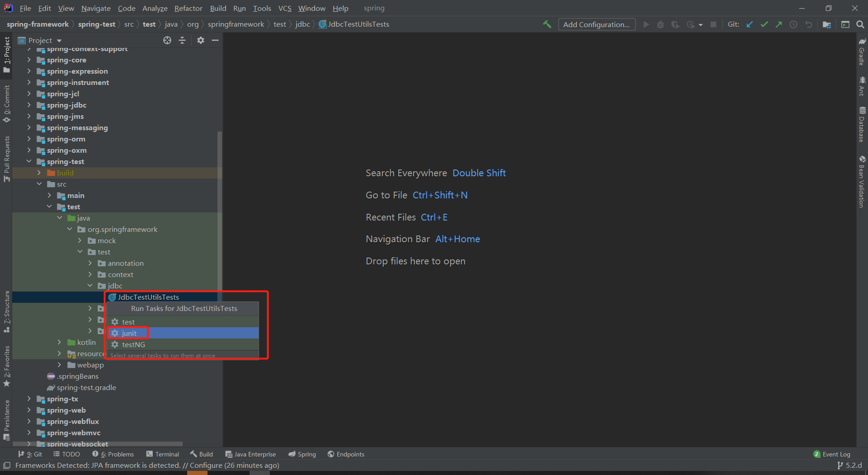
Task: Click Git Commit checkmark icon
Action: [x=764, y=24]
